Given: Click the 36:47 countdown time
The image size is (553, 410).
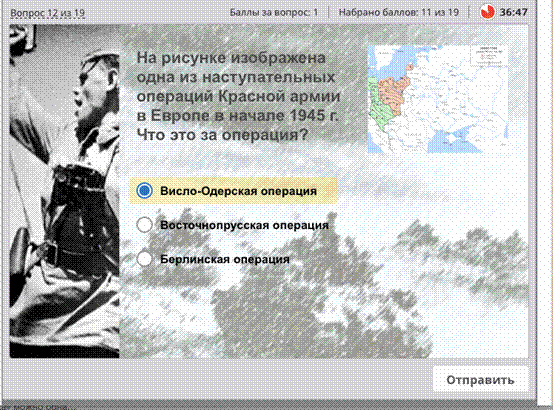Looking at the screenshot, I should click(514, 12).
